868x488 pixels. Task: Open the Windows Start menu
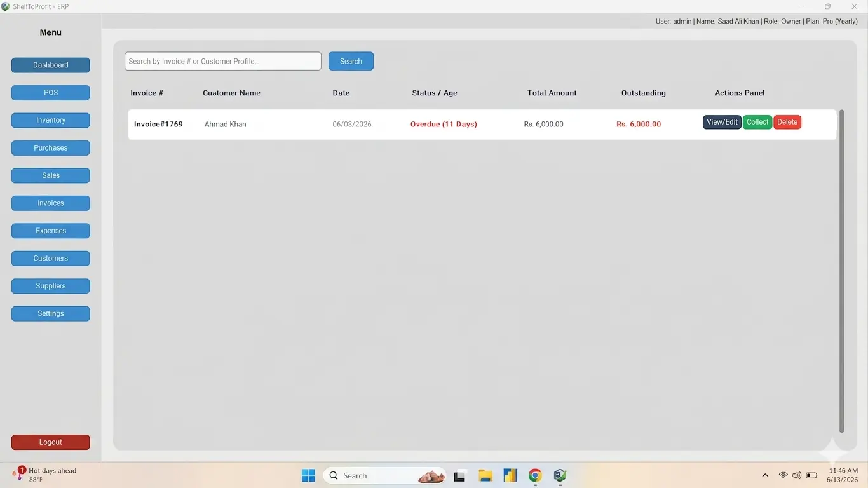[308, 475]
